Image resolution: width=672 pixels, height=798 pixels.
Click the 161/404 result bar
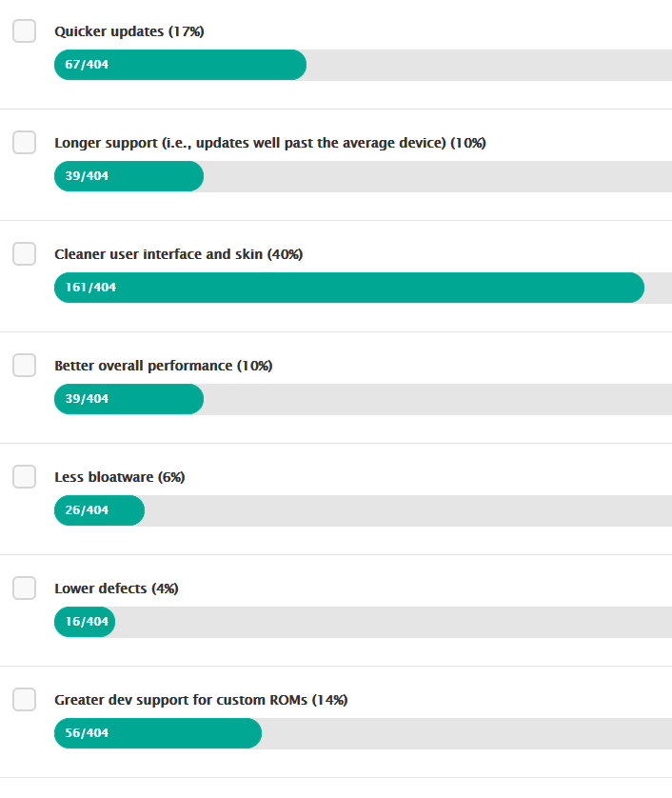click(x=348, y=288)
